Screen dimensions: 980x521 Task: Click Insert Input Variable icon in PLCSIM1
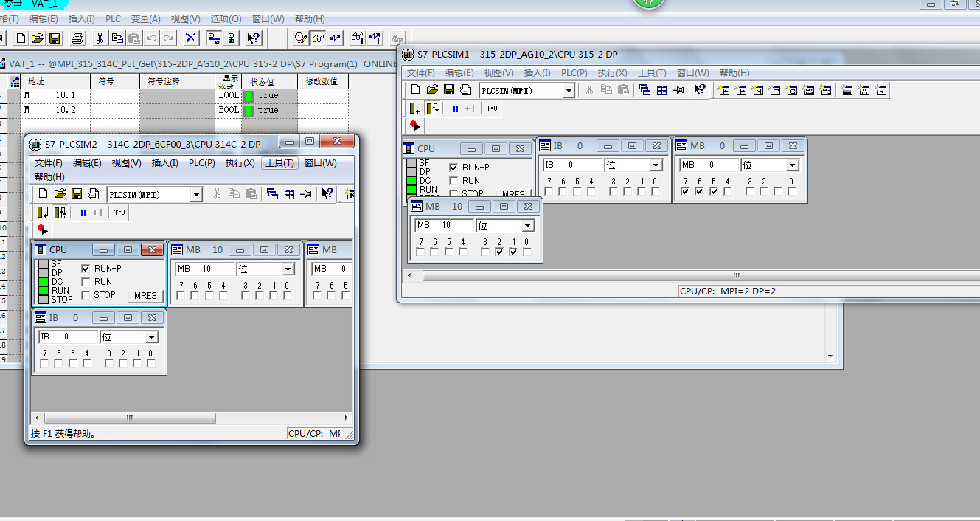coord(723,90)
